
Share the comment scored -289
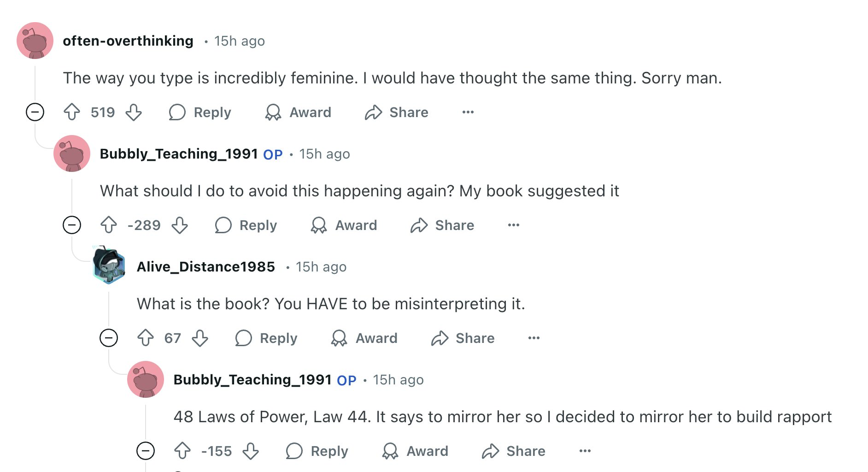(442, 225)
